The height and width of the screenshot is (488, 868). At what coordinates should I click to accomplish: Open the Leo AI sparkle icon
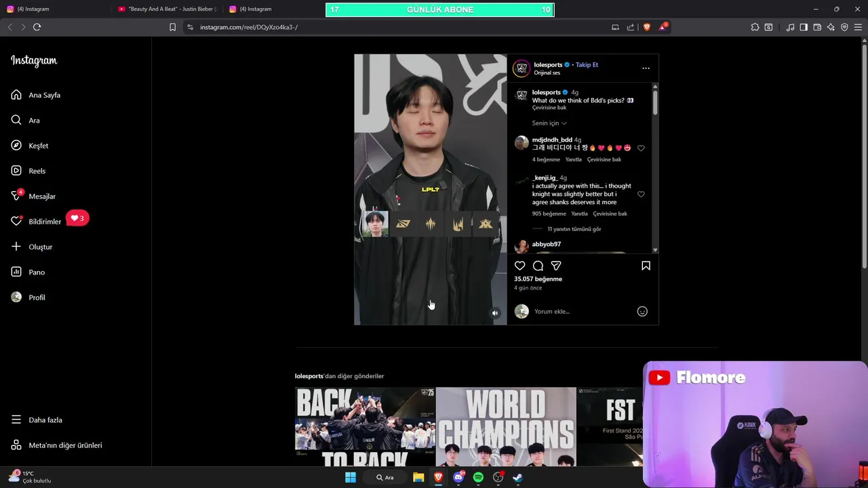coord(831,27)
